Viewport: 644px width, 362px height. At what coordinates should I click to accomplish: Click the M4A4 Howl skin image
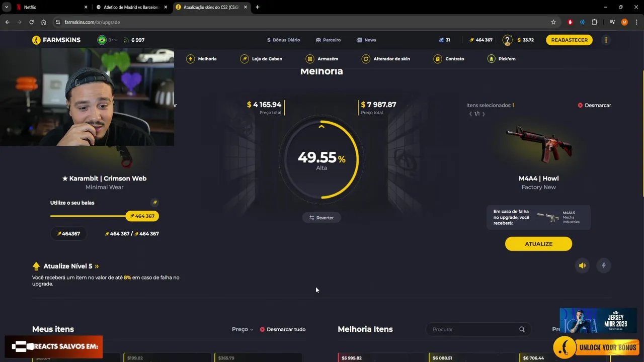538,143
